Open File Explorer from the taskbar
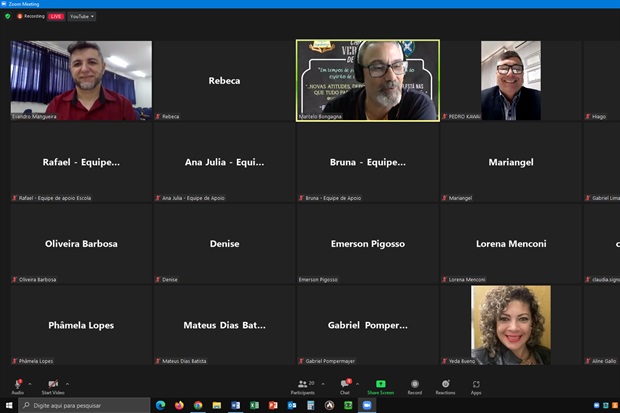Screen dimensions: 620x413 click(x=217, y=405)
